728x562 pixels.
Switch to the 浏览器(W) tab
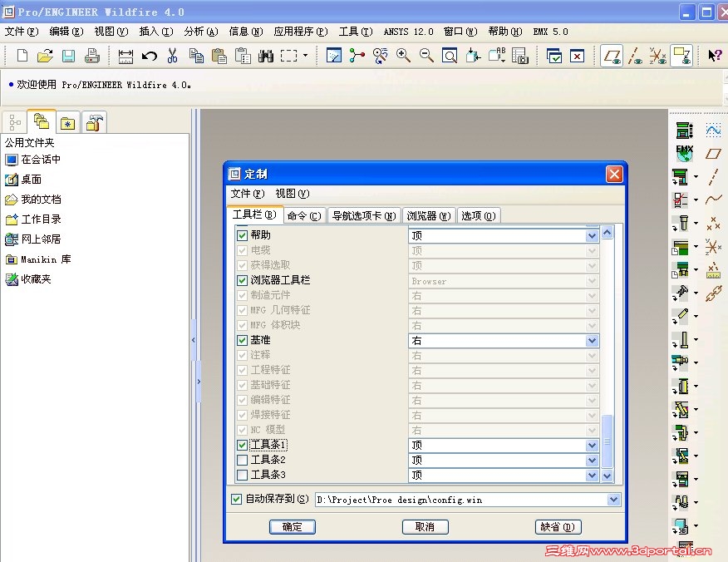click(429, 216)
